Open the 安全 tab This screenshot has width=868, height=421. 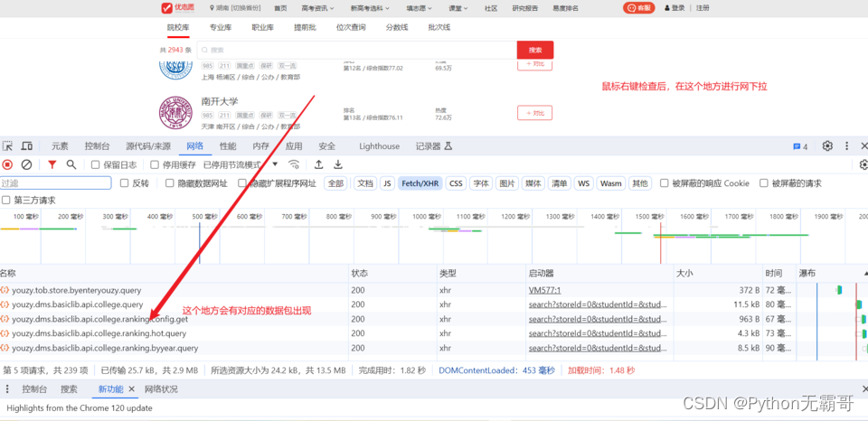click(327, 146)
